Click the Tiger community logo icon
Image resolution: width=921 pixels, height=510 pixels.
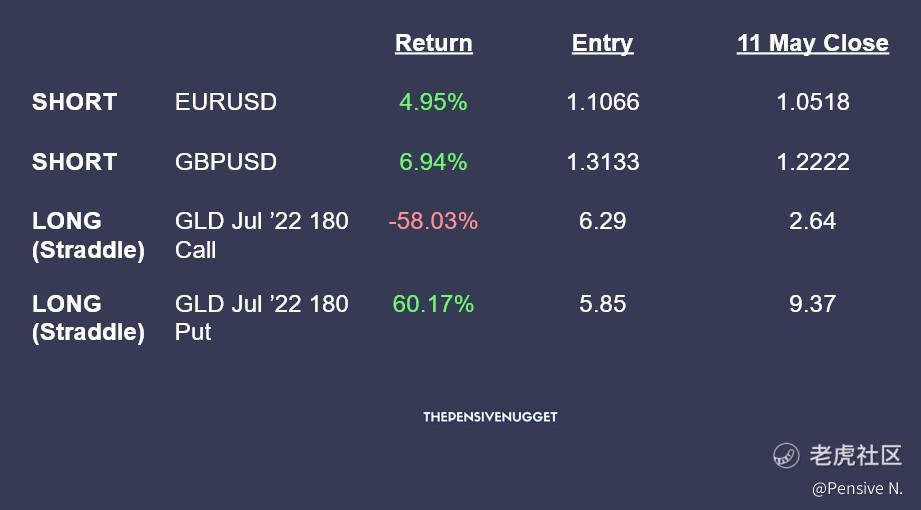[x=786, y=455]
